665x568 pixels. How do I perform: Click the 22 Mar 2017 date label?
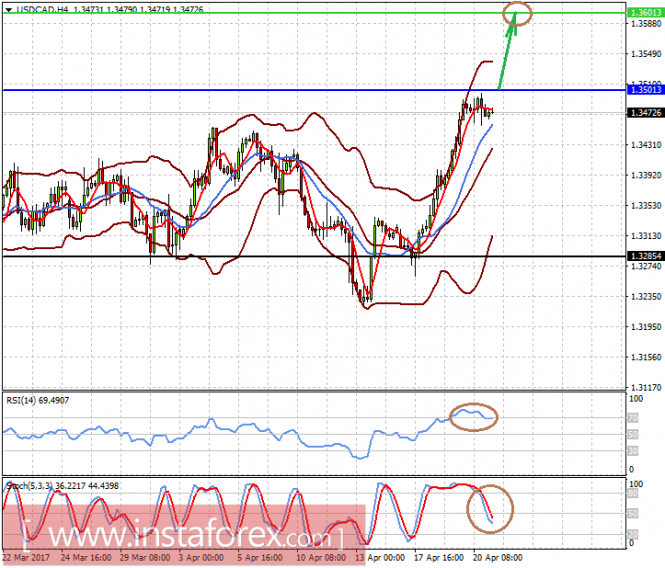pos(26,557)
